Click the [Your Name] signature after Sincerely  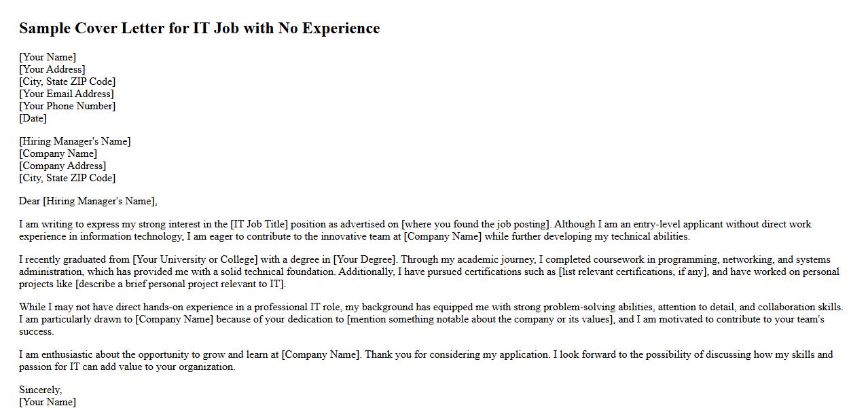48,402
